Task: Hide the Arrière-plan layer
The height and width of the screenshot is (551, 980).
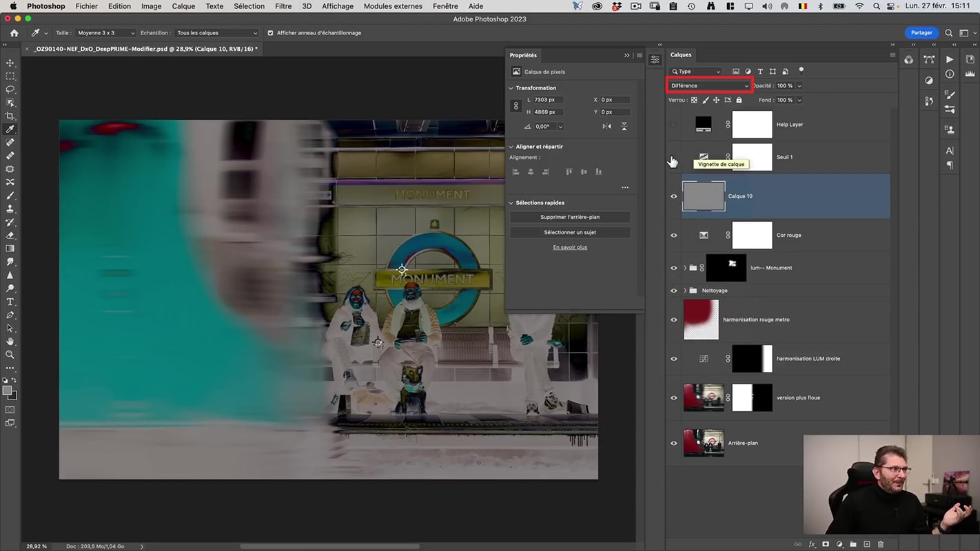Action: tap(674, 443)
